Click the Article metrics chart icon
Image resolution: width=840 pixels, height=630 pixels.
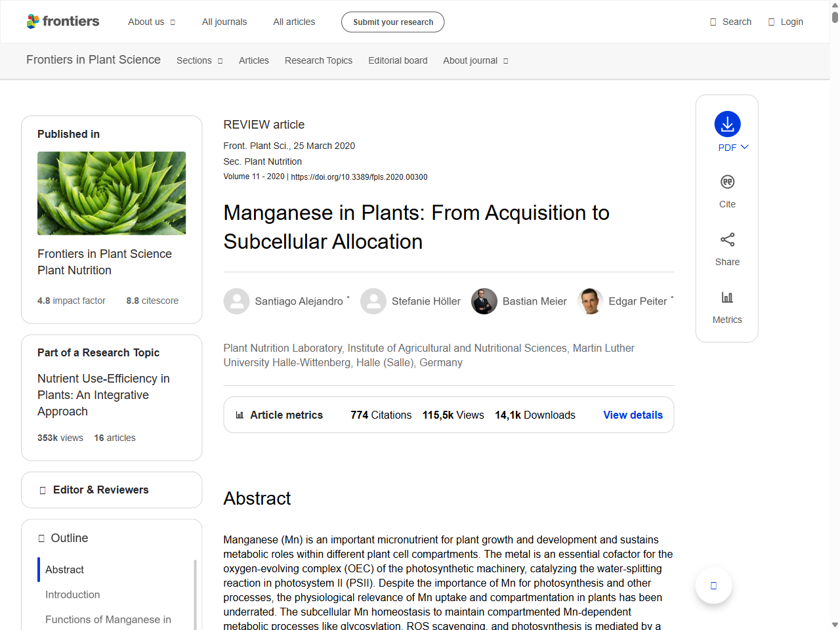click(240, 415)
